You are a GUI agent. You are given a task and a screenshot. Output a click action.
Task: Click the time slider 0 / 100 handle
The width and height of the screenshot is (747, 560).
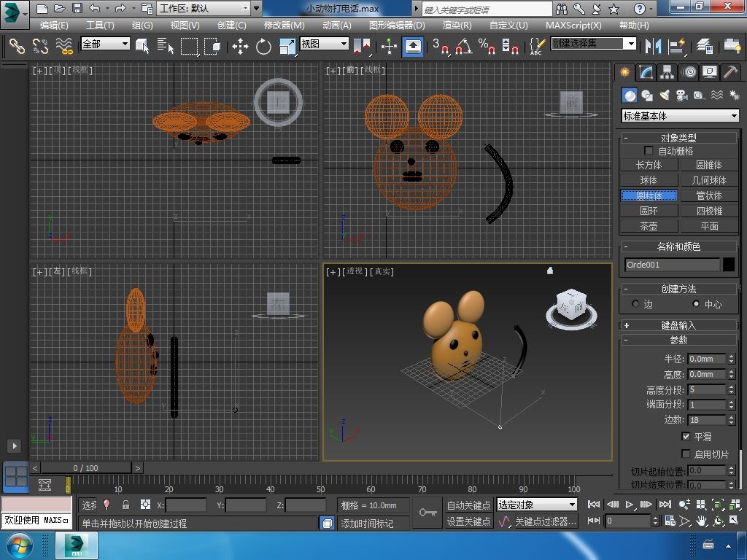[x=86, y=468]
